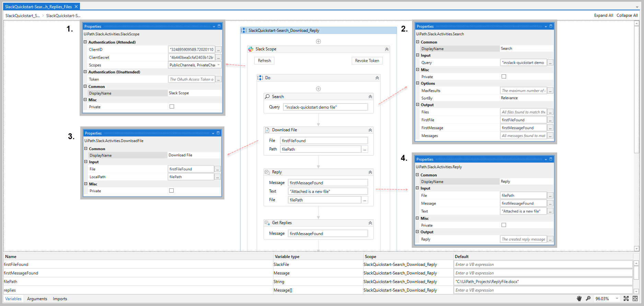Collapse the Output section in Reply properties
Viewport: 644px width, 306px height.
(418, 232)
